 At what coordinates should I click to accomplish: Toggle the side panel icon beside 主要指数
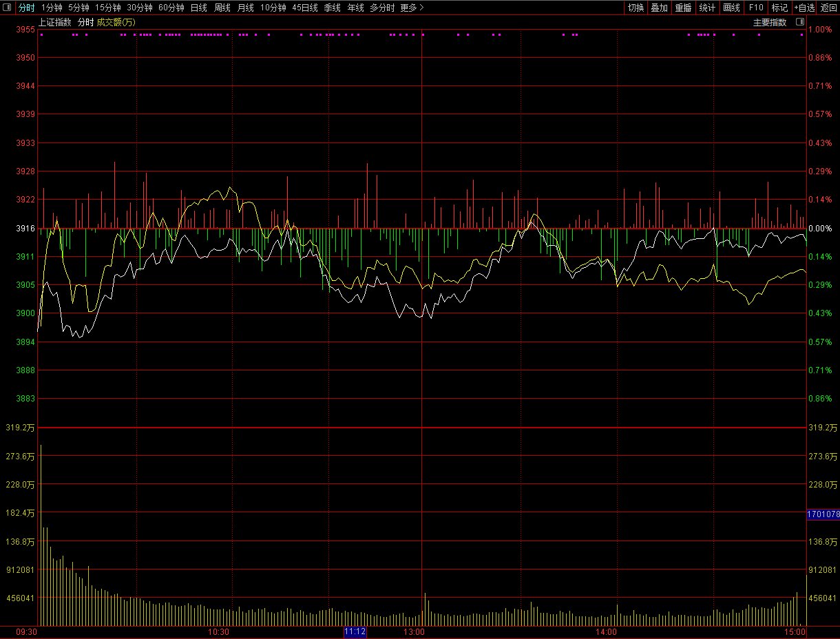[x=799, y=22]
